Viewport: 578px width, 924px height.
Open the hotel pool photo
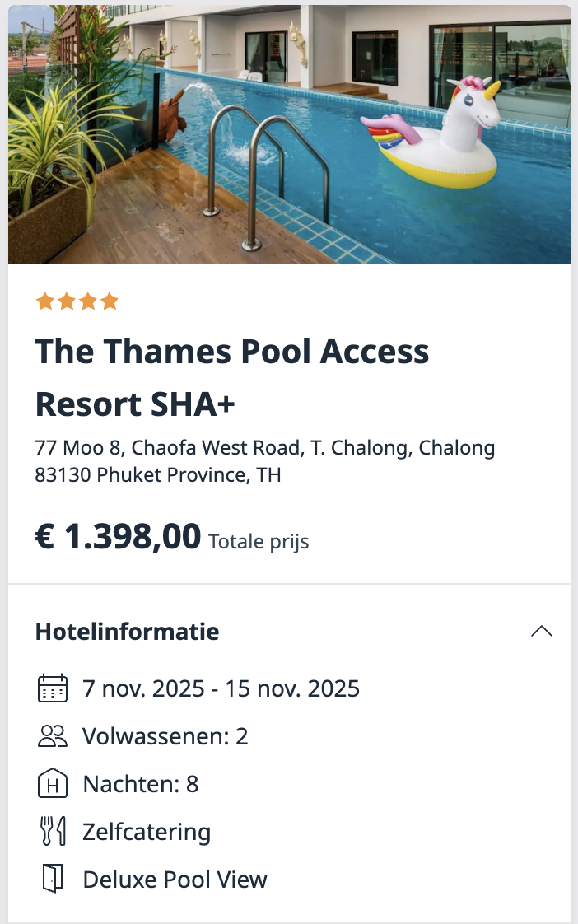pyautogui.click(x=289, y=134)
